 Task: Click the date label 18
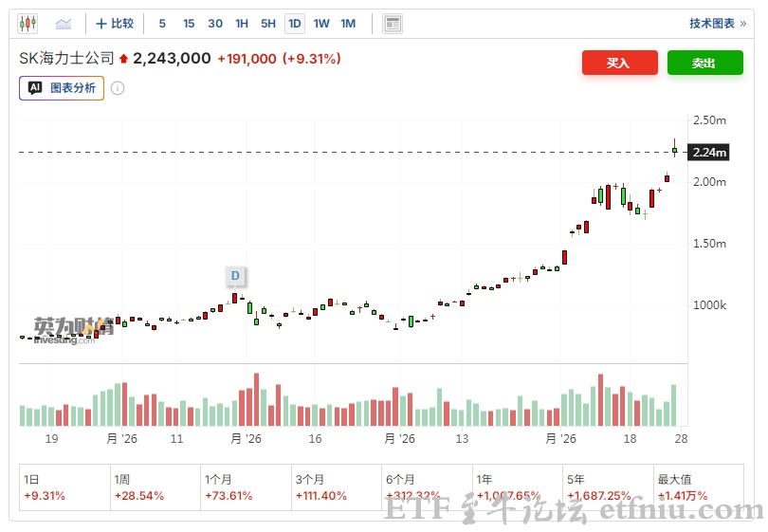[630, 438]
